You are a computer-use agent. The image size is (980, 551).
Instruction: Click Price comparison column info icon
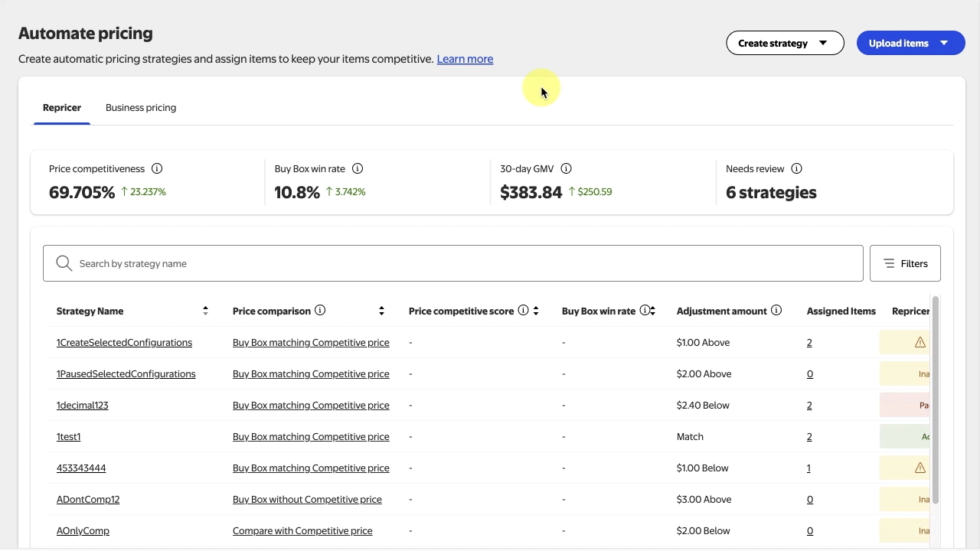[x=320, y=310]
